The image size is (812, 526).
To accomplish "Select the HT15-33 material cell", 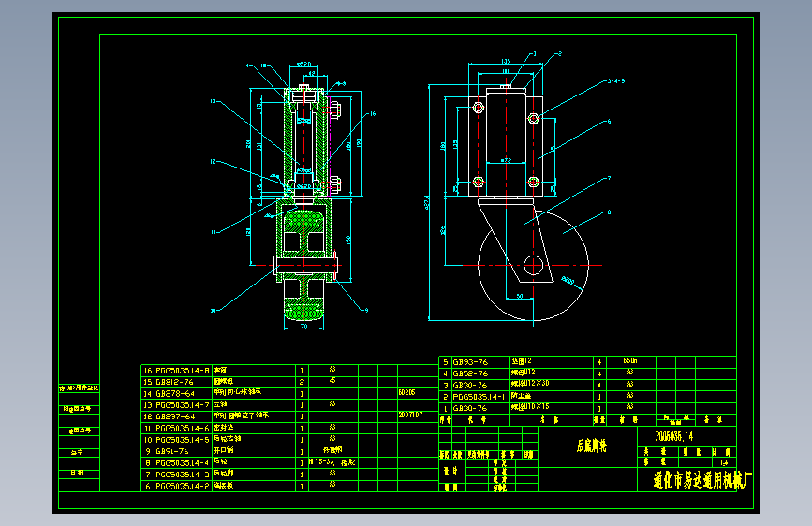I will point(332,461).
